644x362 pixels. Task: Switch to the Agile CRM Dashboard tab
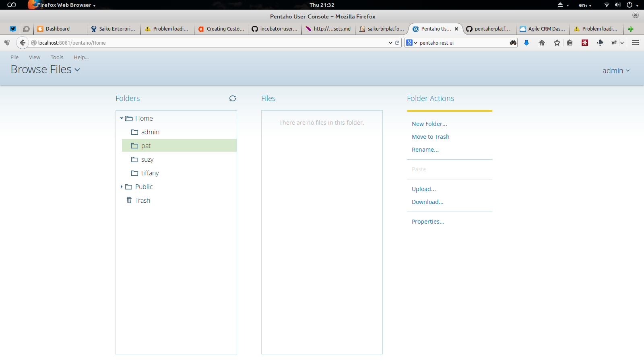click(543, 29)
